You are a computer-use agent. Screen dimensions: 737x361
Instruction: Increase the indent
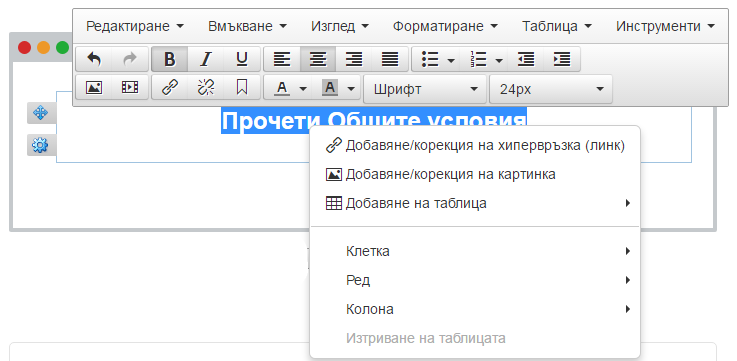pyautogui.click(x=562, y=59)
